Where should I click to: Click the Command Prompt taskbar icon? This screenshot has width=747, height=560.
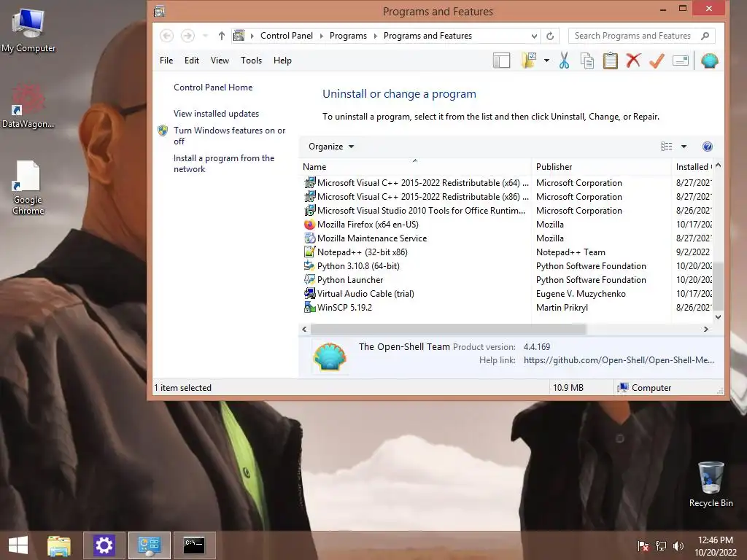(194, 545)
